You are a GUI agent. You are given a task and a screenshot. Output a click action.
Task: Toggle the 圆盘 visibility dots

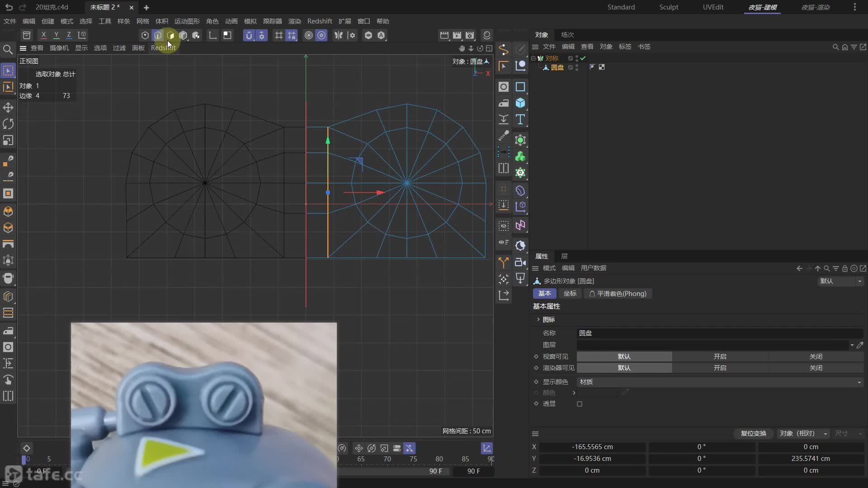point(577,67)
